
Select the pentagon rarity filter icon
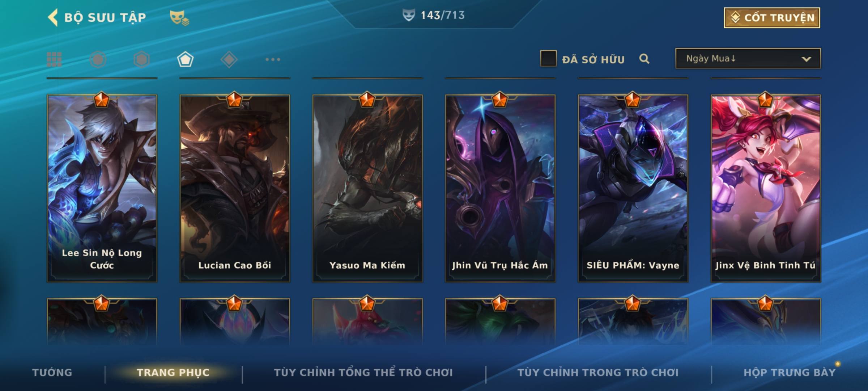point(185,59)
